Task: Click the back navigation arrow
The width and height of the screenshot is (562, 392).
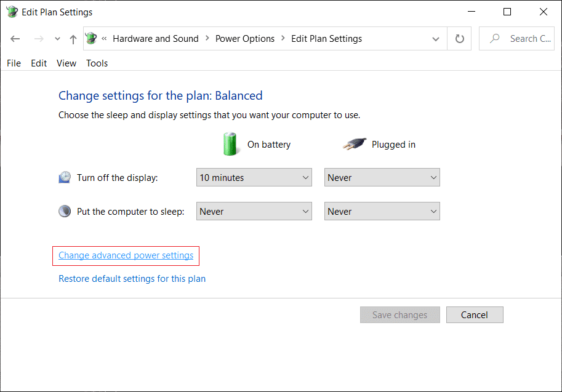Action: (15, 38)
